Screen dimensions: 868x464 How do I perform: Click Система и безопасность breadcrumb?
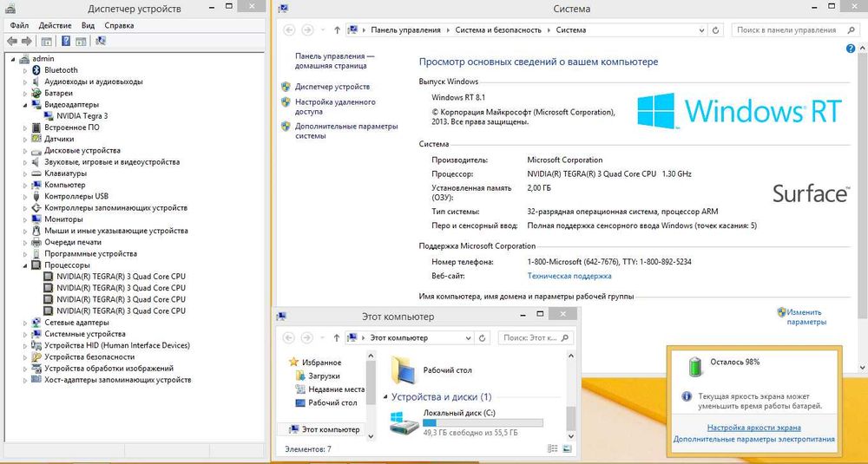[x=498, y=30]
